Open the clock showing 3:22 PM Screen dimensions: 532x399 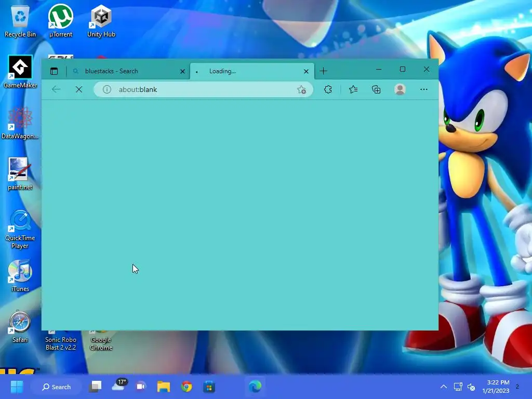point(496,387)
